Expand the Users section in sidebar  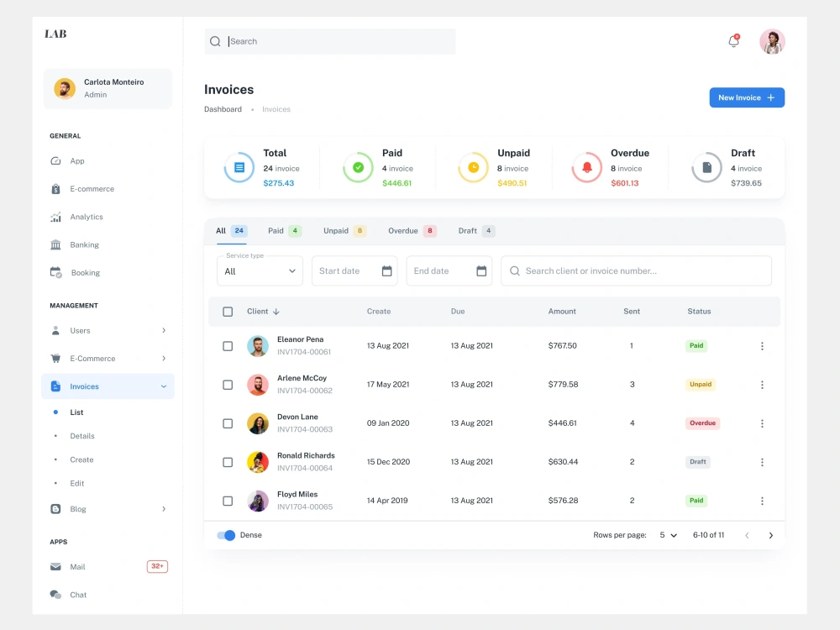pos(79,330)
